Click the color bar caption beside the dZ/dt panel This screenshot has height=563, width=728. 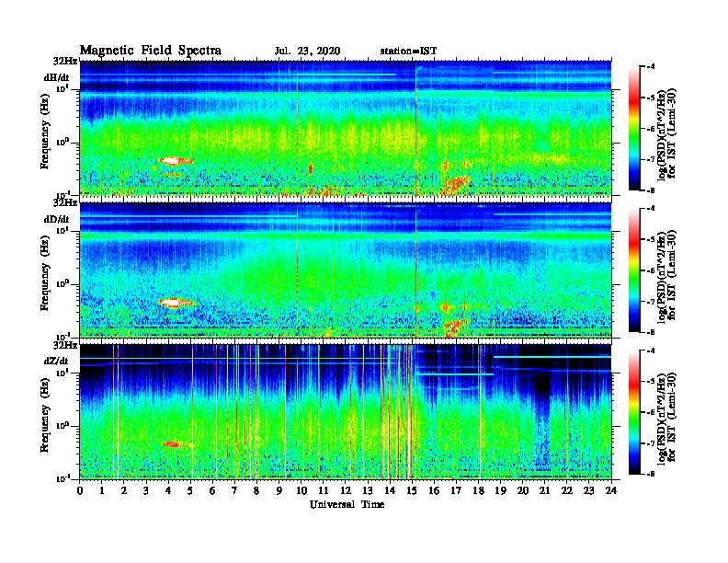coord(666,419)
